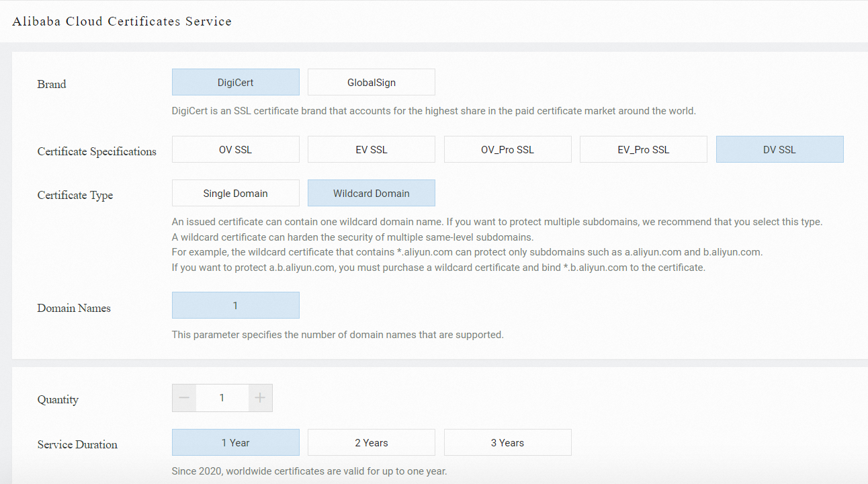Select the DigiCert brand option

(235, 82)
